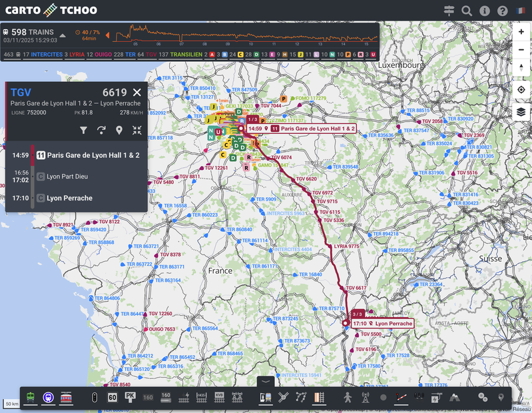Screen dimensions: 532x413
Task: Zoom in the map with plus button
Action: tap(521, 32)
